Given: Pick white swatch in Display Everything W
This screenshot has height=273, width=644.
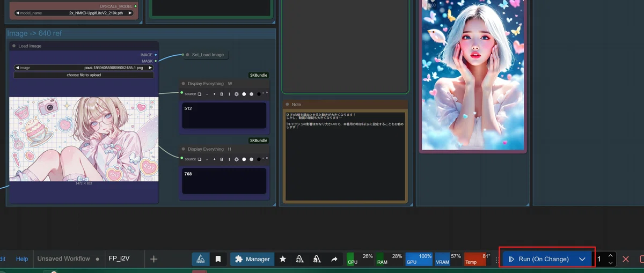Looking at the screenshot, I should pos(244,94).
